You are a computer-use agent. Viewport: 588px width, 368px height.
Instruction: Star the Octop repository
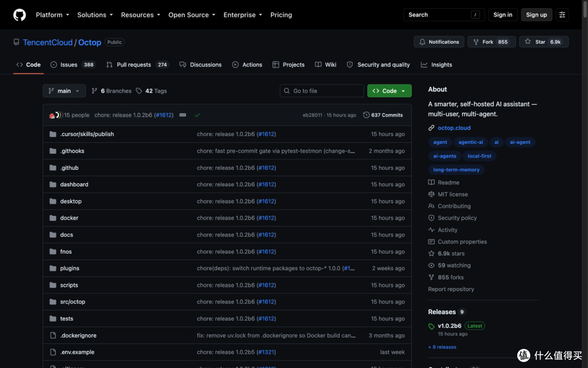point(544,41)
